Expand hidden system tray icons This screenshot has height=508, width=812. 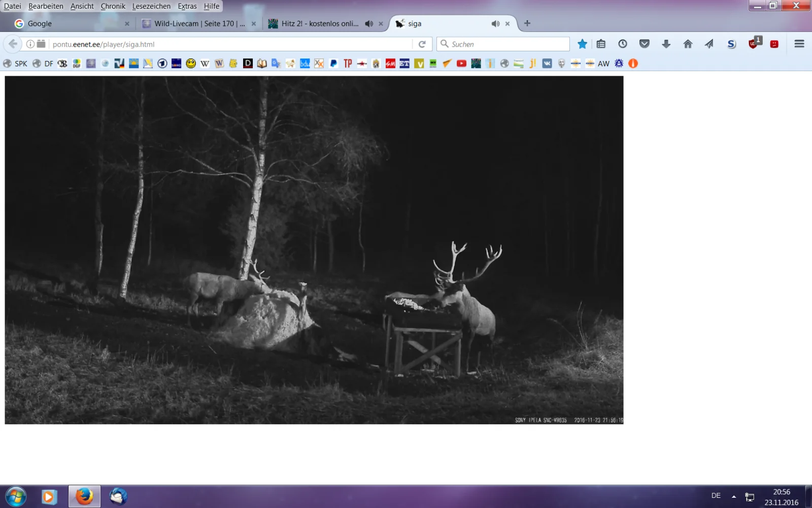(x=734, y=496)
